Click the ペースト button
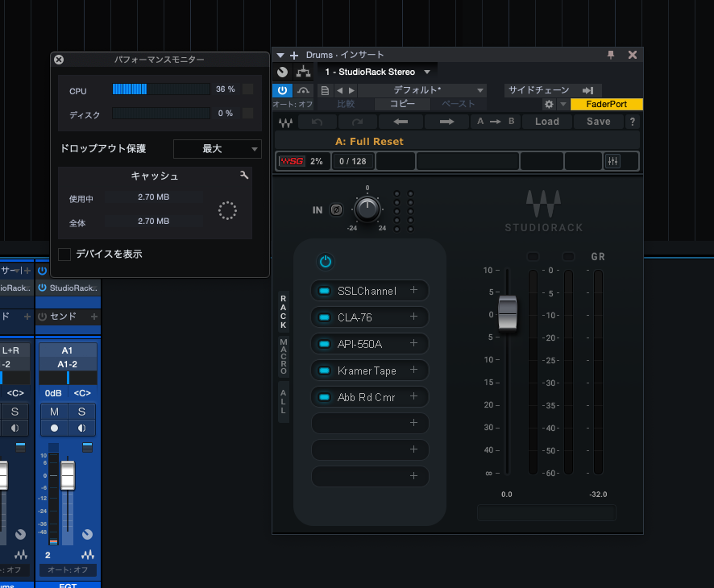 (458, 104)
